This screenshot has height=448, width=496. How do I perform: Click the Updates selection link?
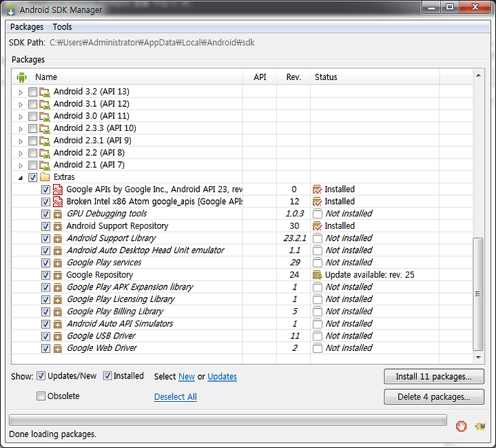click(222, 376)
